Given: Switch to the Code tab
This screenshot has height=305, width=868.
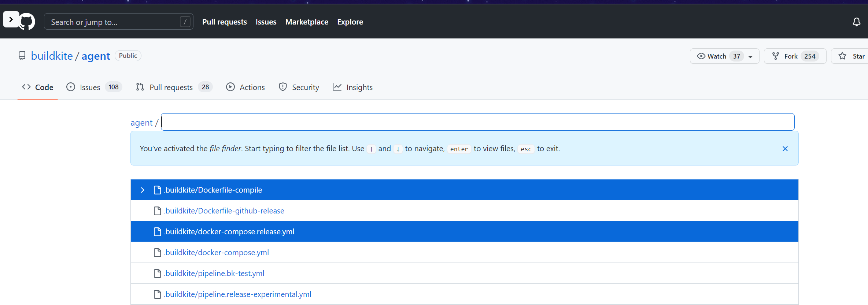Looking at the screenshot, I should pos(38,87).
